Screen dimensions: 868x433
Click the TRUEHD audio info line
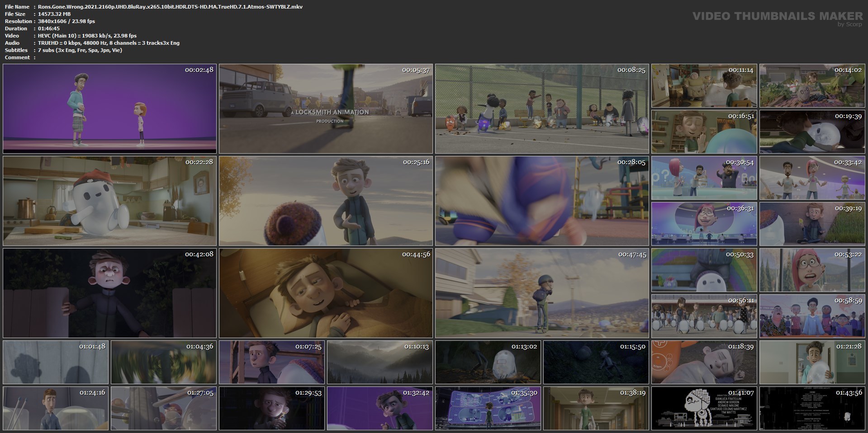click(109, 43)
